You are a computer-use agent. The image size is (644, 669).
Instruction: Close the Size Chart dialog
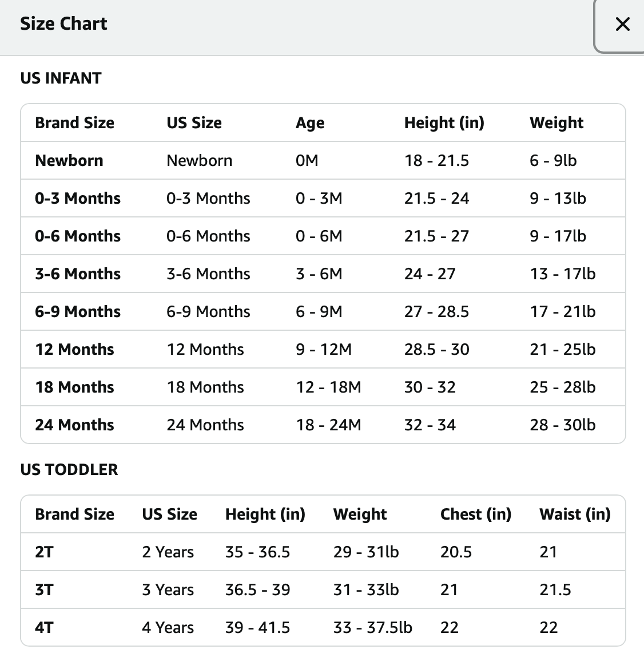[622, 24]
